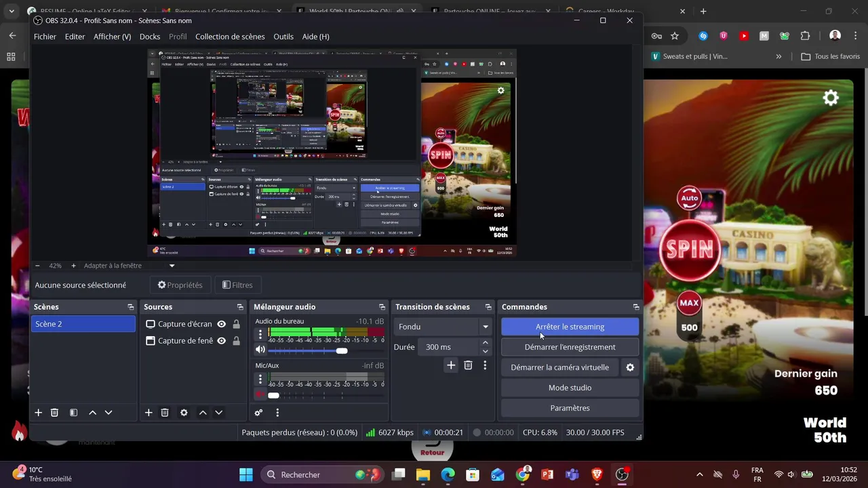
Task: Unlock the Capture d'écran source
Action: [x=236, y=324]
